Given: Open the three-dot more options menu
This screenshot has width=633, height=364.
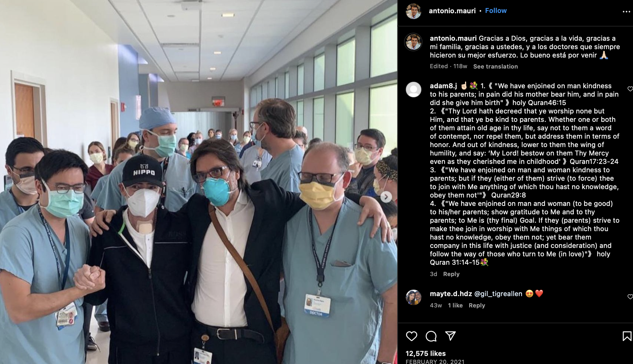Looking at the screenshot, I should pos(626,12).
